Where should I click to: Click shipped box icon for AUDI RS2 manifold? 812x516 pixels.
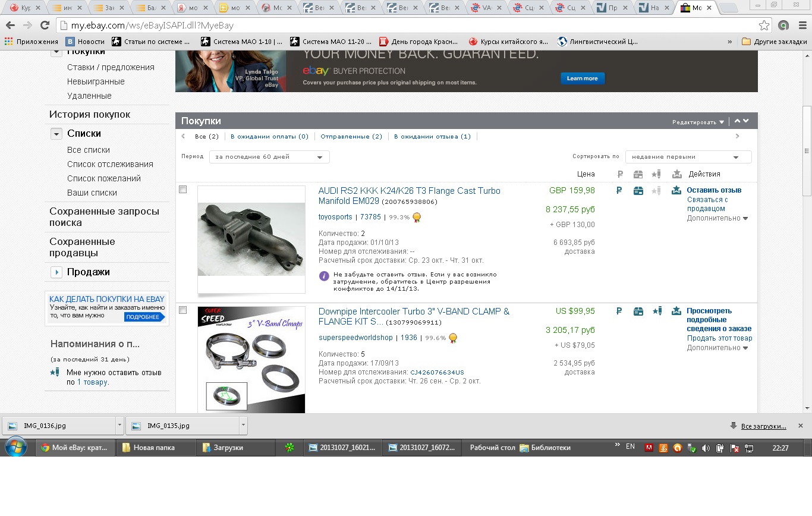click(x=638, y=191)
